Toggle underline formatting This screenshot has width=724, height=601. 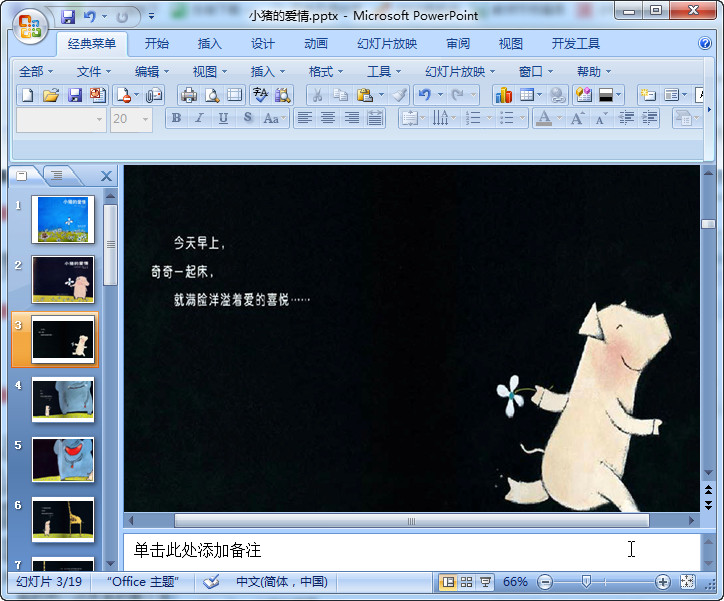pos(223,118)
